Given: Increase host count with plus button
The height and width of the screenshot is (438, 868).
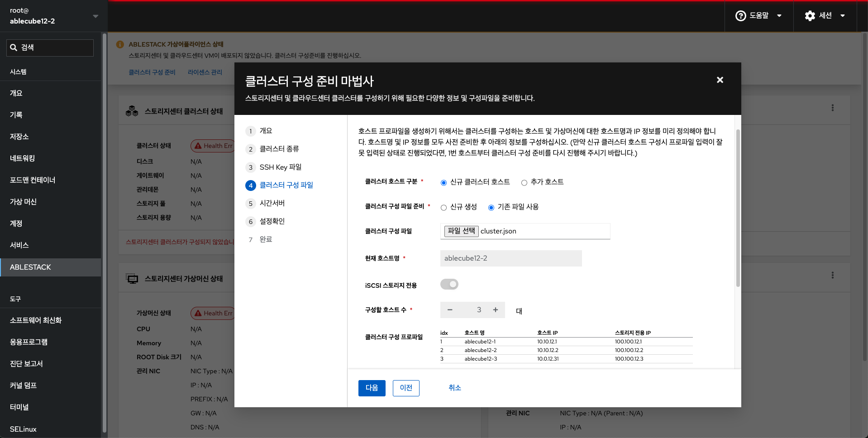Looking at the screenshot, I should point(496,310).
